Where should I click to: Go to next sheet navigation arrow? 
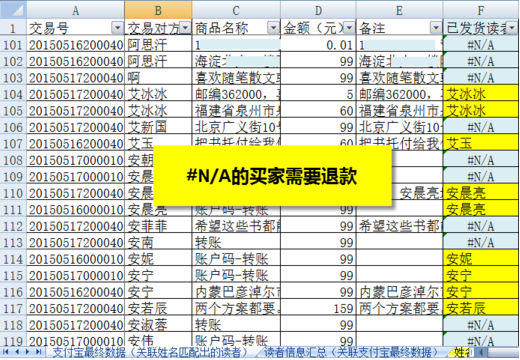(x=28, y=352)
